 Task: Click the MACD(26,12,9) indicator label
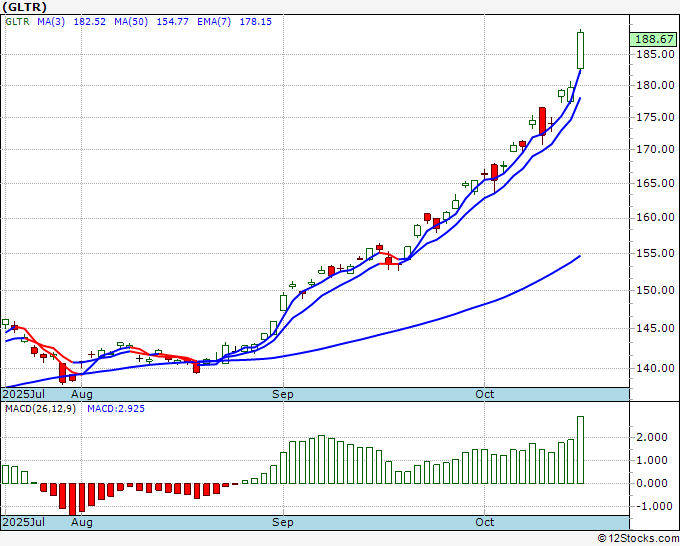[40, 409]
